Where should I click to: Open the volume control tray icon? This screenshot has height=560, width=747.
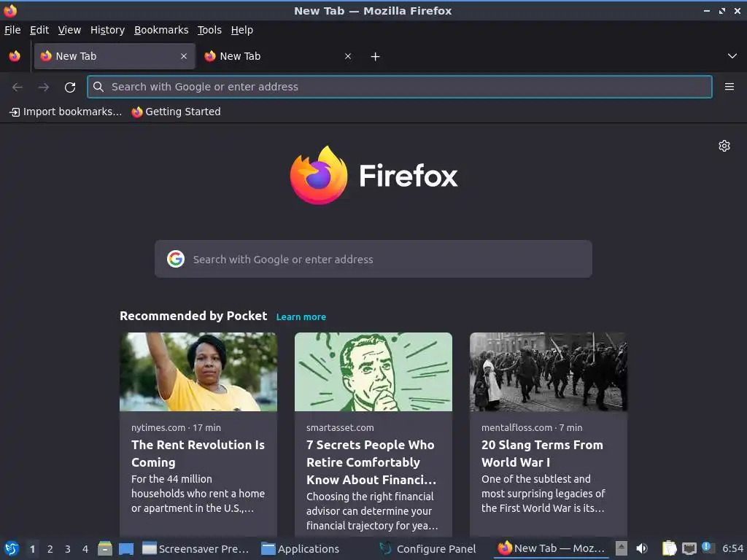pos(642,548)
